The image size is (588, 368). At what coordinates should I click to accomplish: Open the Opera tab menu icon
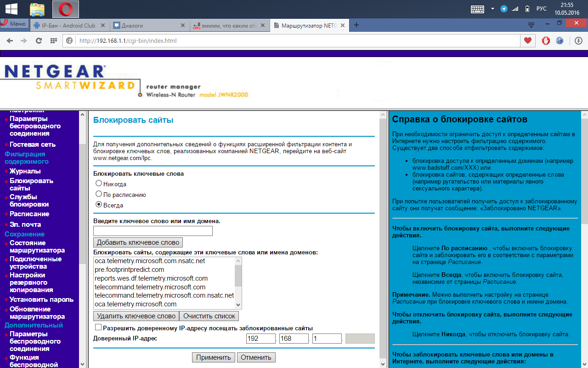pos(531,25)
